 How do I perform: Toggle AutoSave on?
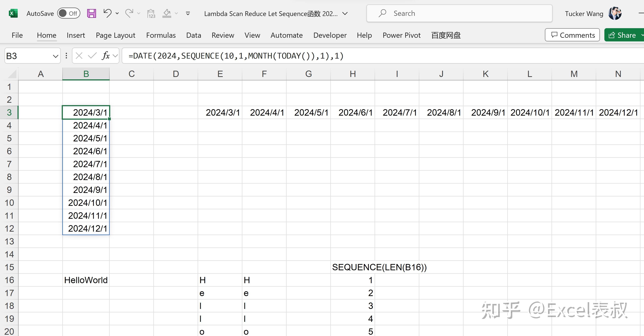point(69,13)
